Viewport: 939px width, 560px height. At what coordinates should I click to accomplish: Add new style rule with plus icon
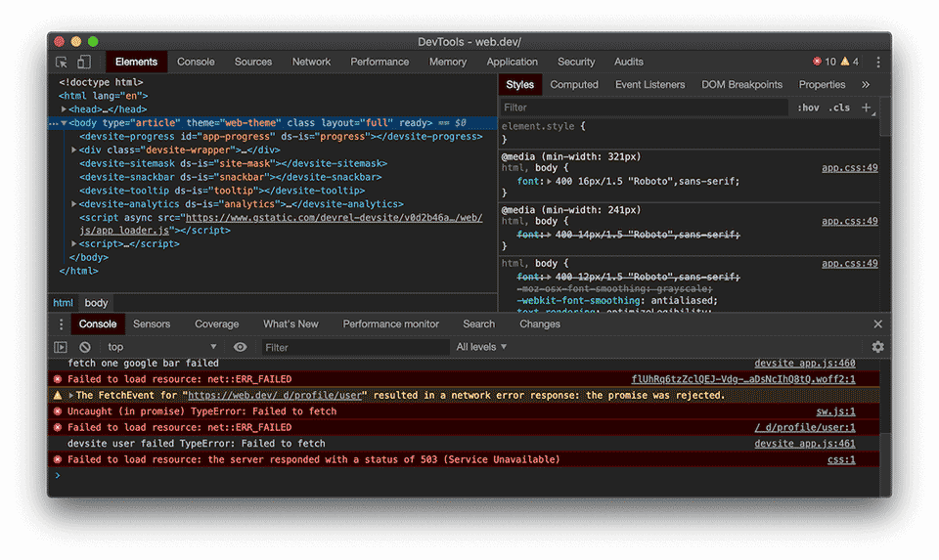point(867,108)
